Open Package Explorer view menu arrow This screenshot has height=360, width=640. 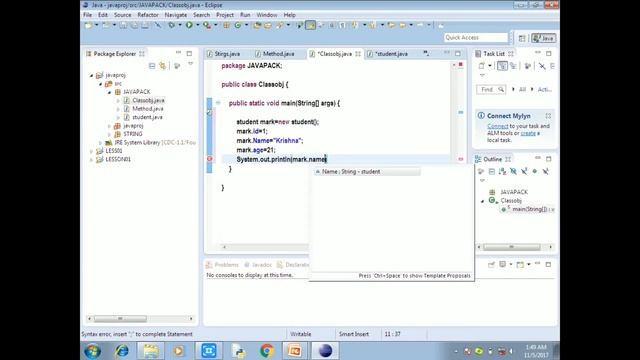(191, 64)
